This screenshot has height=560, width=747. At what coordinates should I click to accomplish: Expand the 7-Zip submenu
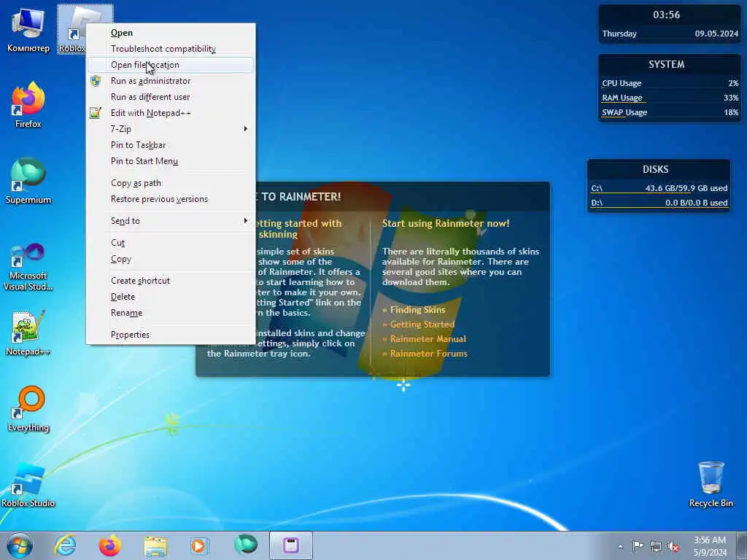click(x=171, y=129)
